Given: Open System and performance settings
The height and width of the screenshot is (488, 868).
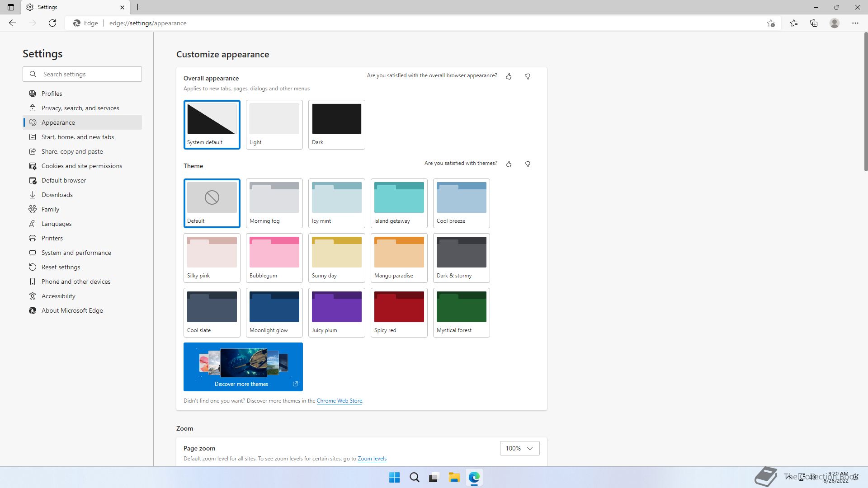Looking at the screenshot, I should pos(76,253).
